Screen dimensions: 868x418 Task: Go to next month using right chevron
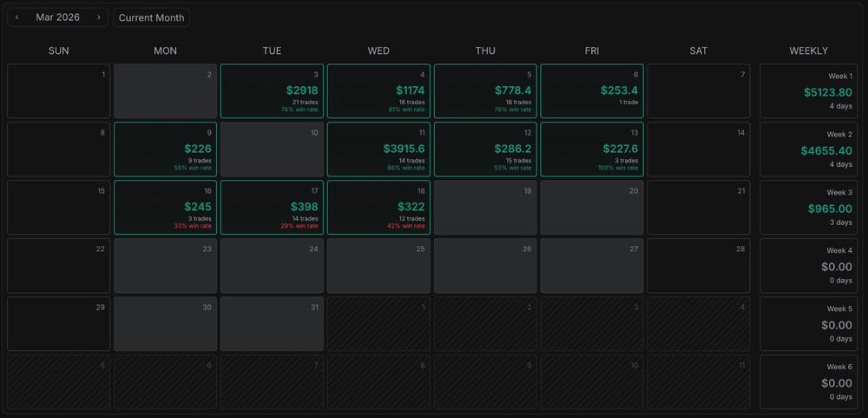coord(99,17)
